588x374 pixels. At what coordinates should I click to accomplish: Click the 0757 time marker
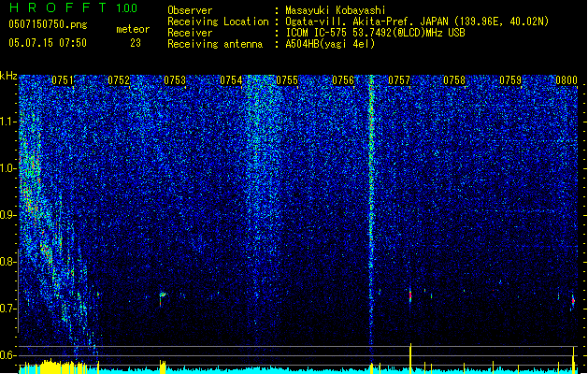coord(399,79)
